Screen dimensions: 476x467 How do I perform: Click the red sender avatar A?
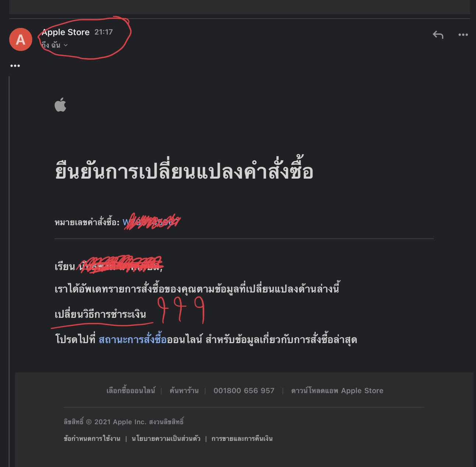21,39
